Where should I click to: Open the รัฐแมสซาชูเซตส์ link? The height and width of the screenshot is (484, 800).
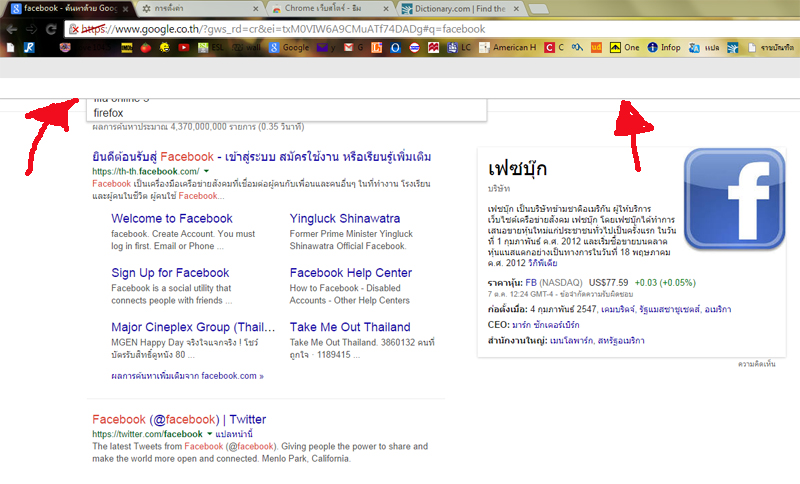pyautogui.click(x=669, y=309)
